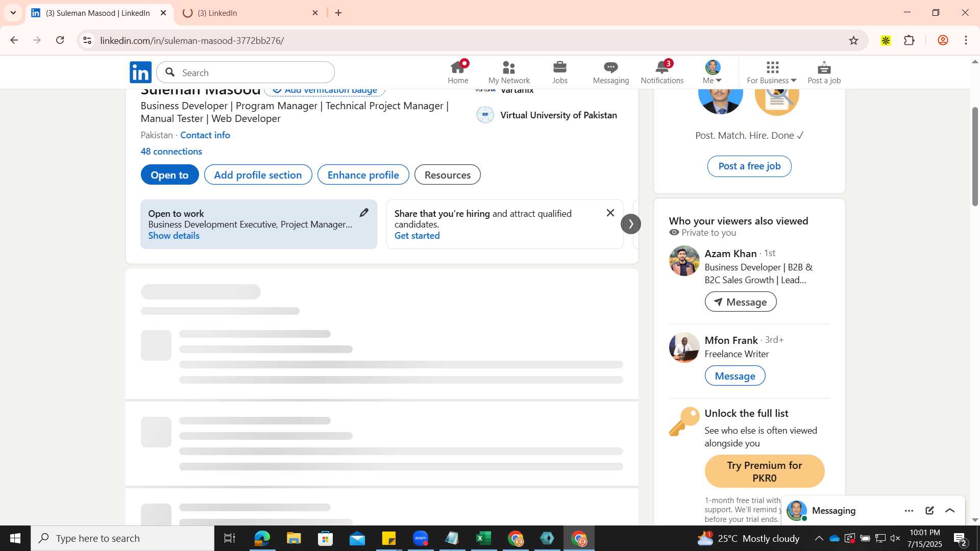
Task: Open Messaging from top navigation
Action: (611, 72)
